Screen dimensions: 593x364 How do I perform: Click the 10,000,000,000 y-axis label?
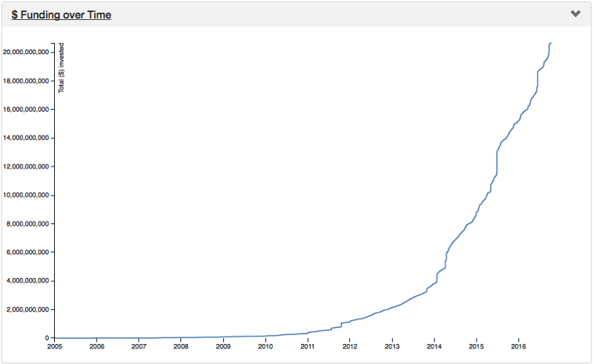coord(27,195)
